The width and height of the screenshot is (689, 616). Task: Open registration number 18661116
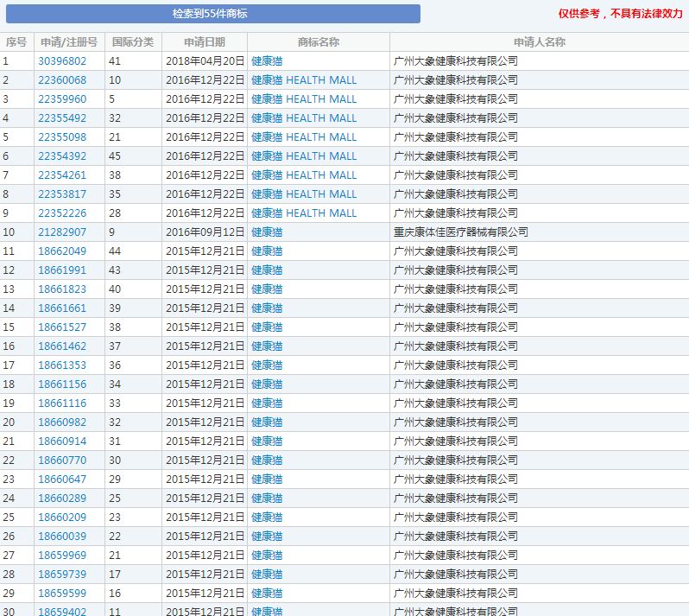coord(62,403)
